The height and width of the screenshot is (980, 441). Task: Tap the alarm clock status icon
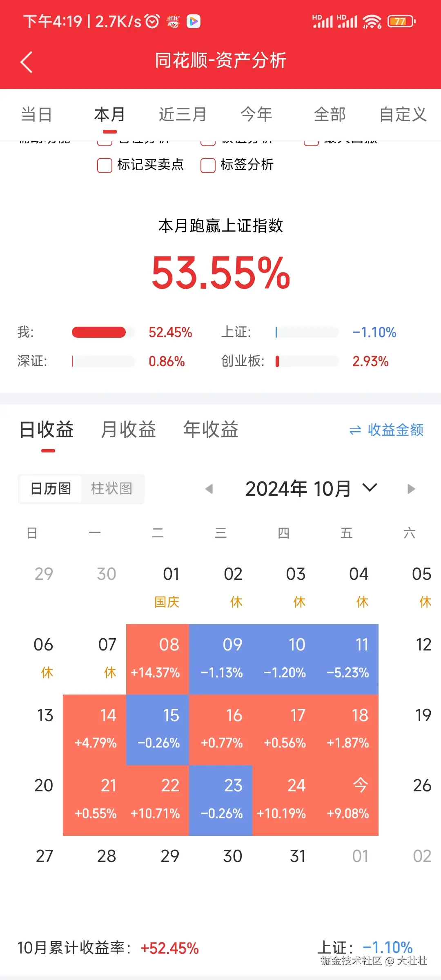152,21
